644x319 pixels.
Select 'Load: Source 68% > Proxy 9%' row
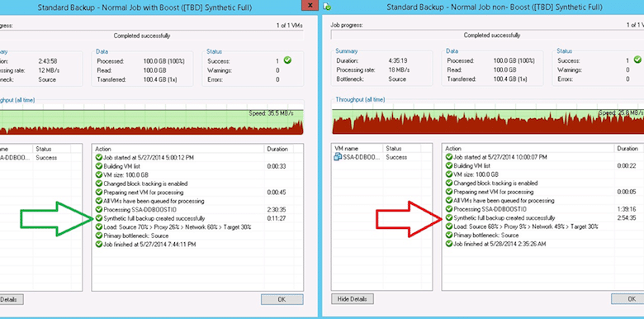[x=543, y=226]
